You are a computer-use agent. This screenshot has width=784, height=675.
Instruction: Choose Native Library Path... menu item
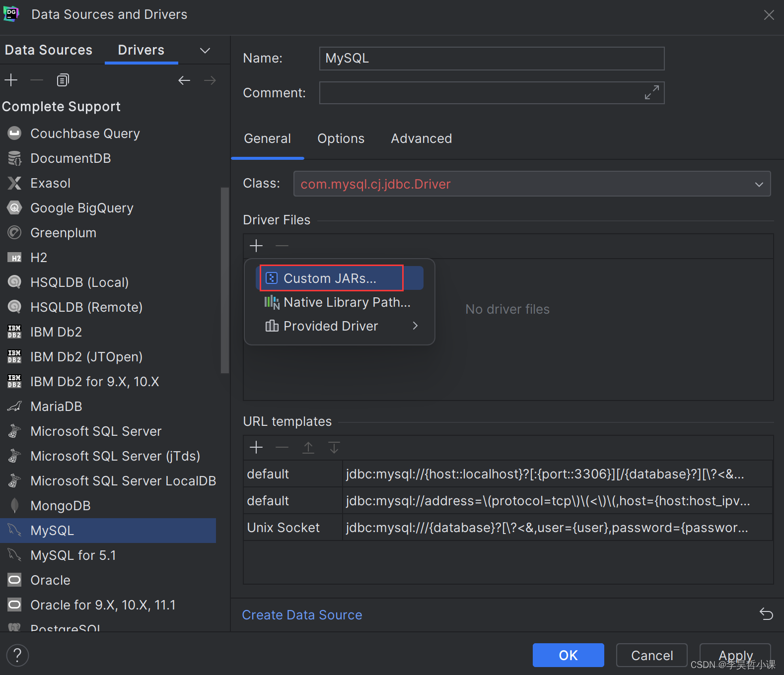click(x=340, y=302)
